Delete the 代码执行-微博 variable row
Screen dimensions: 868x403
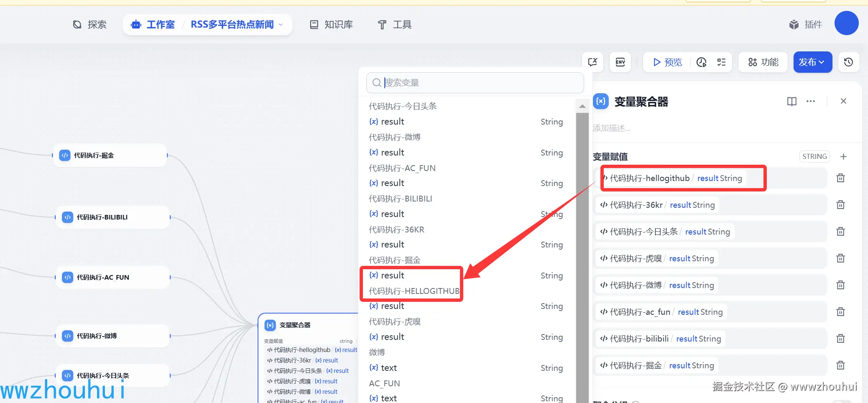[x=840, y=285]
